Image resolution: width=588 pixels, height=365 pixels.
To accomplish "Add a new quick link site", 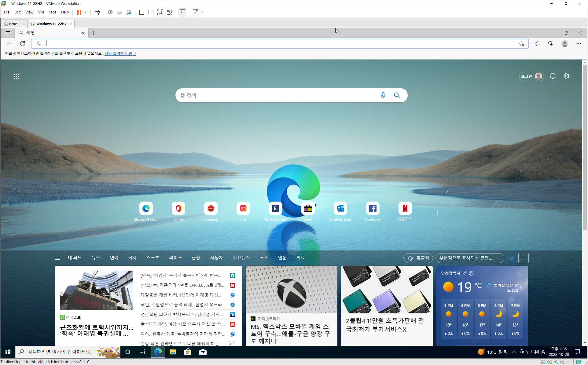I will coord(437,213).
